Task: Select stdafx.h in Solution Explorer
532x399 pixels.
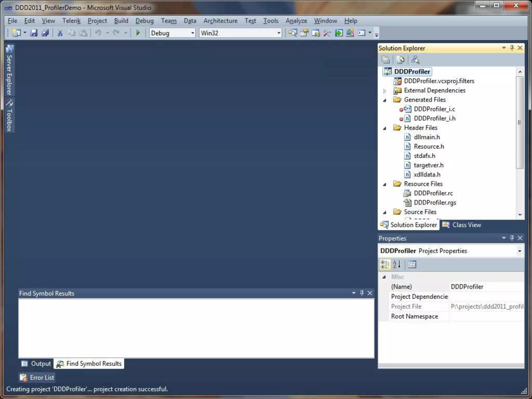Action: coord(424,156)
